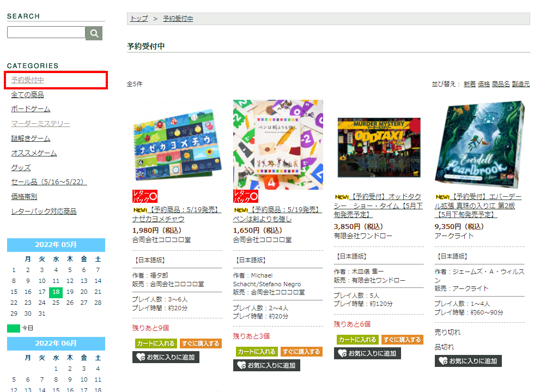Open 全ての商品 category
Image resolution: width=546 pixels, height=392 pixels.
pos(27,95)
